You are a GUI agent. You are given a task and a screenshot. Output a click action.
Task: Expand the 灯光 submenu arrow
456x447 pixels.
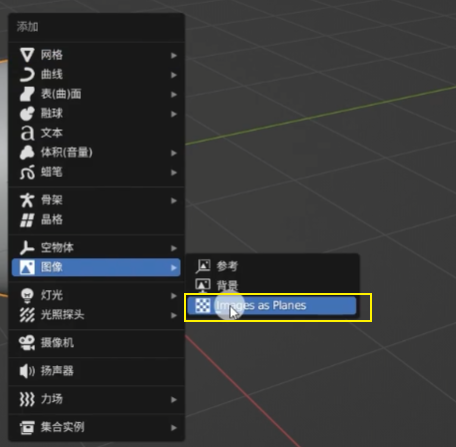(x=174, y=296)
